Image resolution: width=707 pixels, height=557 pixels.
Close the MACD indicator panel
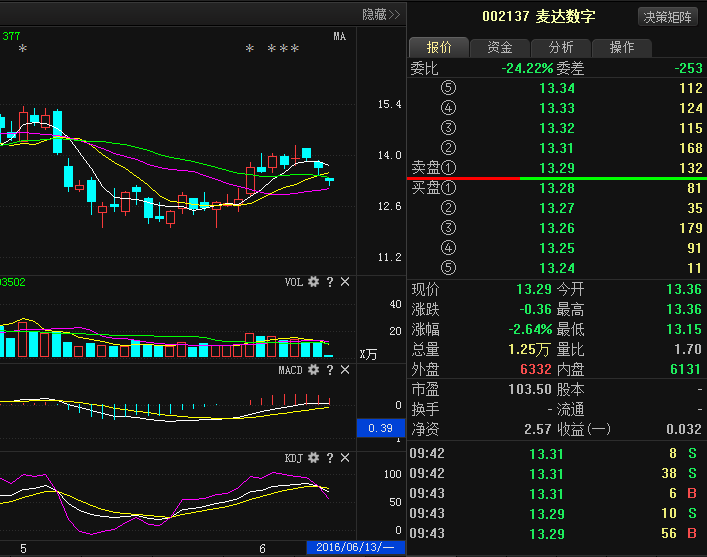(x=345, y=371)
